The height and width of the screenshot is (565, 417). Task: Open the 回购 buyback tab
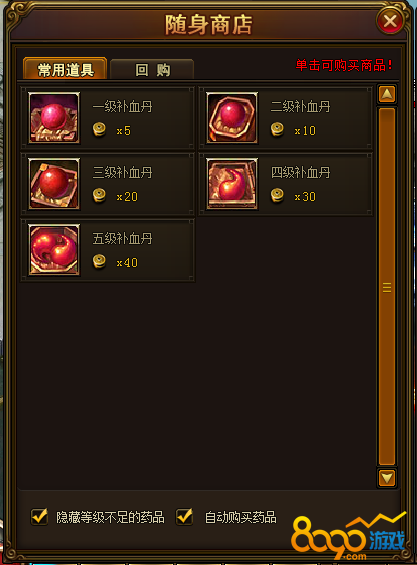tap(152, 69)
